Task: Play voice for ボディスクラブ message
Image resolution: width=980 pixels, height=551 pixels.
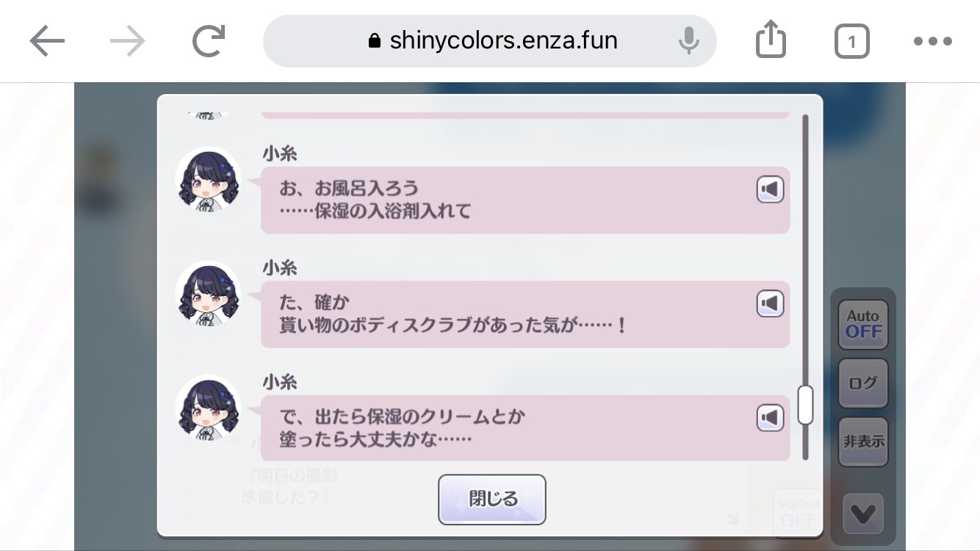Action: tap(770, 303)
